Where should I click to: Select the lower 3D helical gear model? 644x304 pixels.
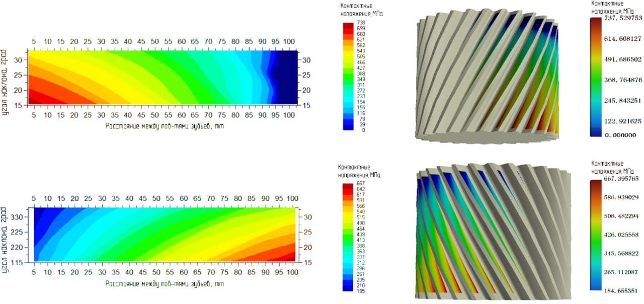click(493, 233)
